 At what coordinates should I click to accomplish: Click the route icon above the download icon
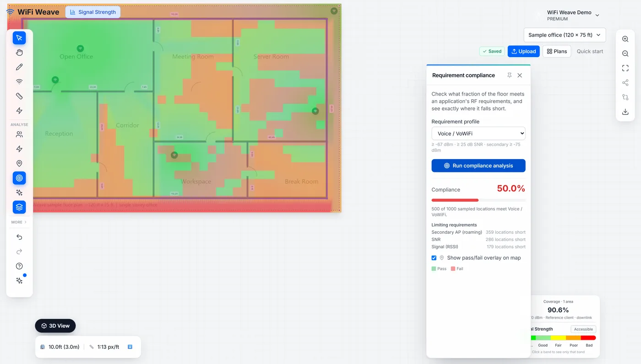[625, 97]
